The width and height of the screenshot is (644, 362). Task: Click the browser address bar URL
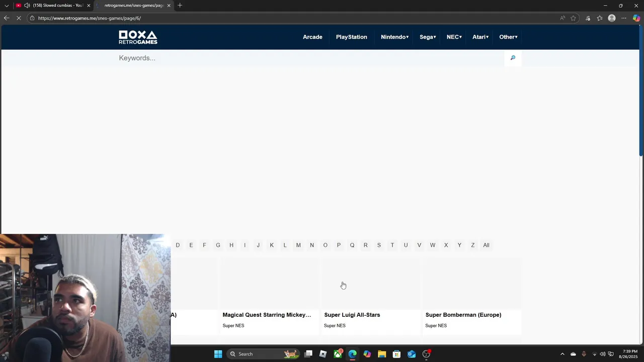(90, 18)
